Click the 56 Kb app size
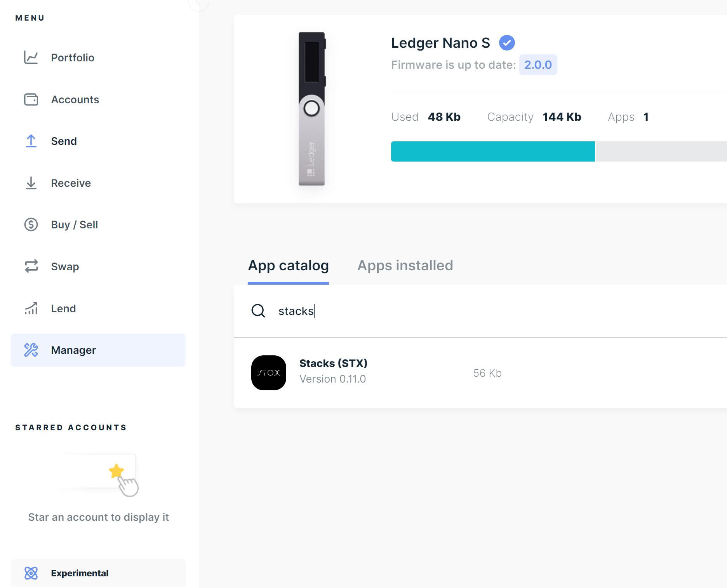This screenshot has width=727, height=588. pos(487,373)
